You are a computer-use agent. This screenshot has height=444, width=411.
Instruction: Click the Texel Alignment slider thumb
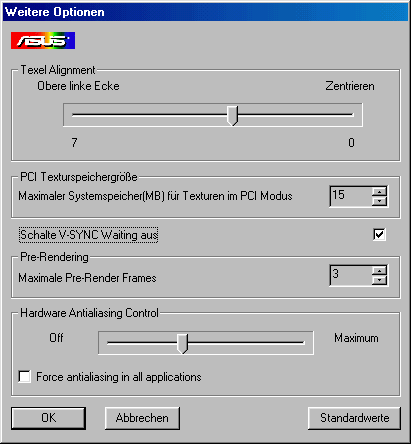[x=232, y=116]
